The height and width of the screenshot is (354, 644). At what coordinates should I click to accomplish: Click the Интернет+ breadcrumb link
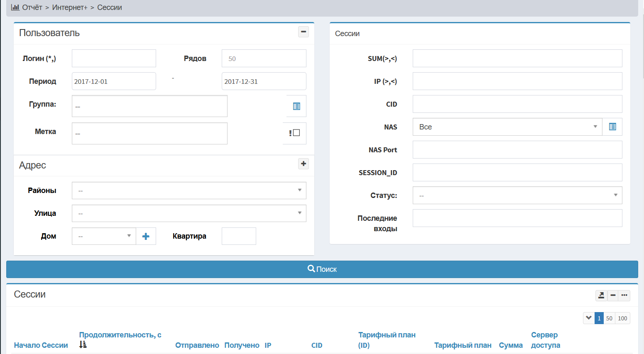click(70, 7)
